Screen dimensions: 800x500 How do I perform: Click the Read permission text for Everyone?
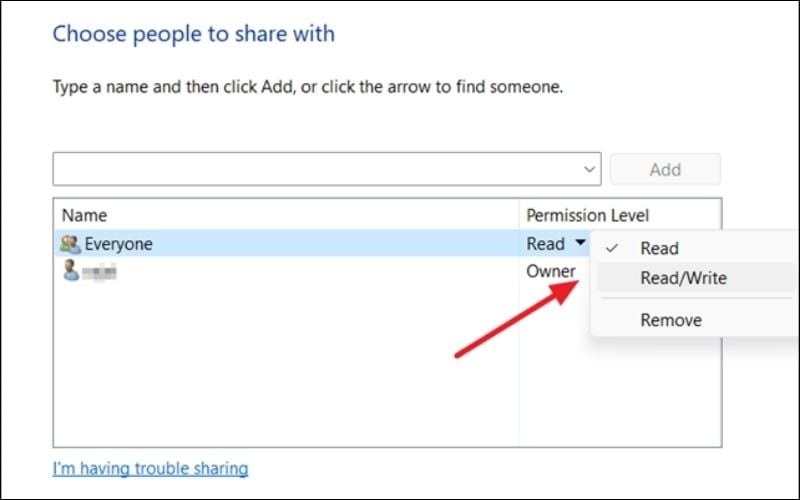pyautogui.click(x=544, y=243)
